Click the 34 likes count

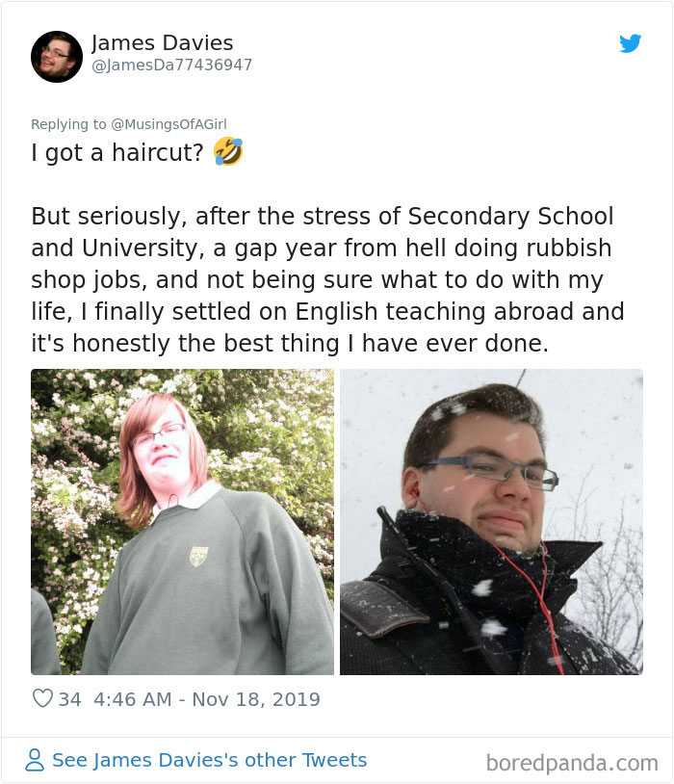(x=69, y=699)
